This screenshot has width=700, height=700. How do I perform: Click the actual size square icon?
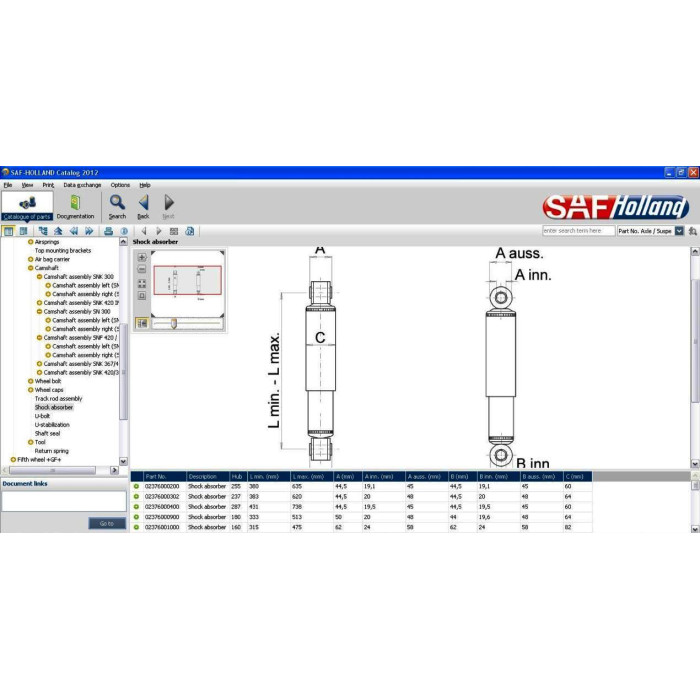click(x=142, y=296)
